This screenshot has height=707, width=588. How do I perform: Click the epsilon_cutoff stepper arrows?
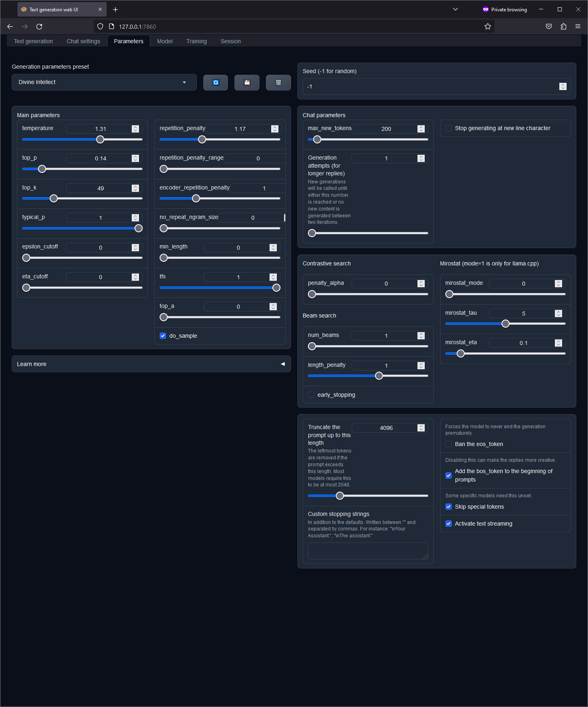click(x=135, y=248)
